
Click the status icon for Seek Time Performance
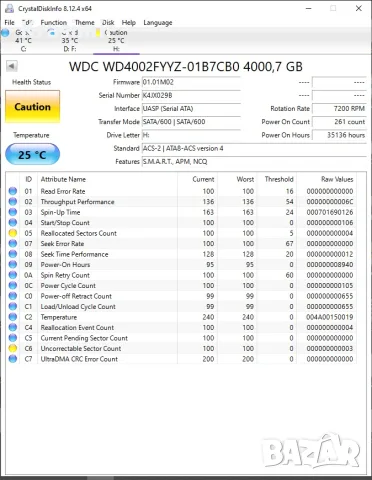(13, 254)
